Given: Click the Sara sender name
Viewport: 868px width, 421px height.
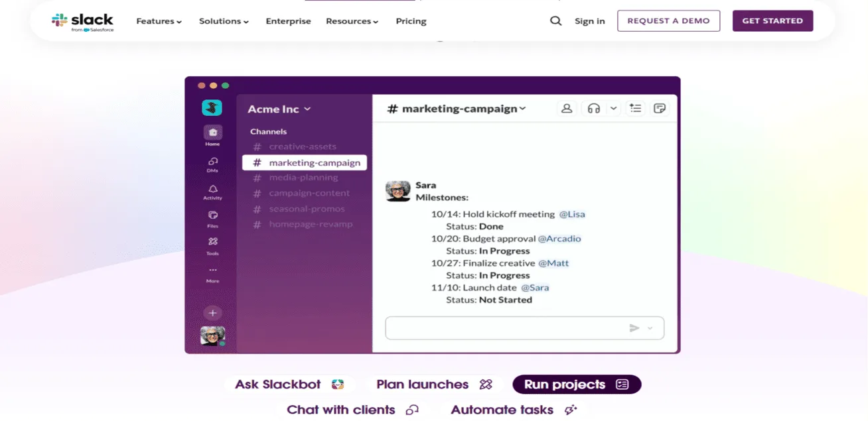Looking at the screenshot, I should point(426,185).
